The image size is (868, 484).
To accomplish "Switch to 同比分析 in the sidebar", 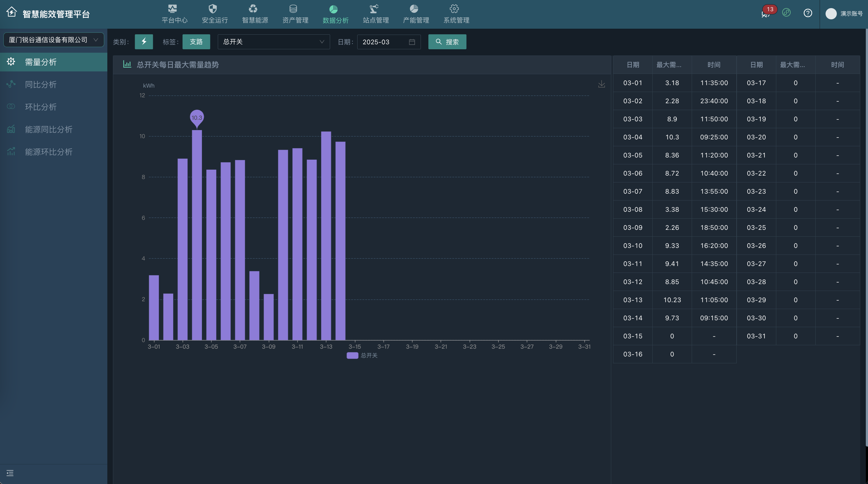I will [41, 85].
